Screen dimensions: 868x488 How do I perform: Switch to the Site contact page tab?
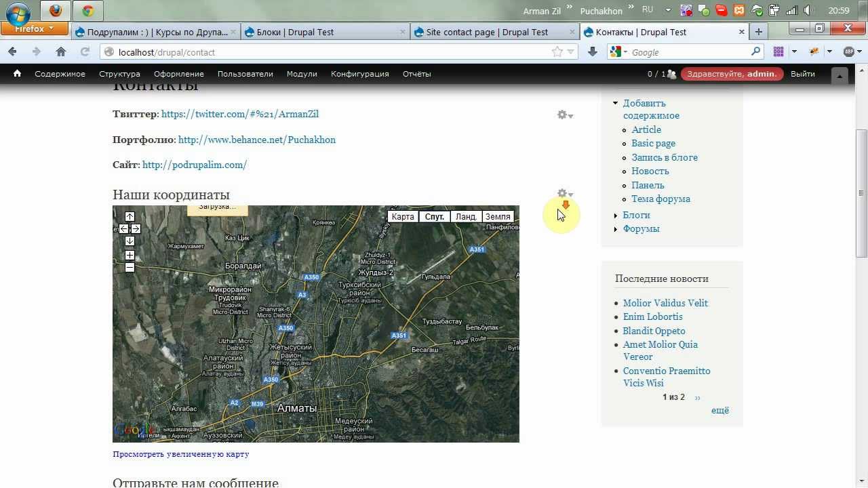pos(494,32)
